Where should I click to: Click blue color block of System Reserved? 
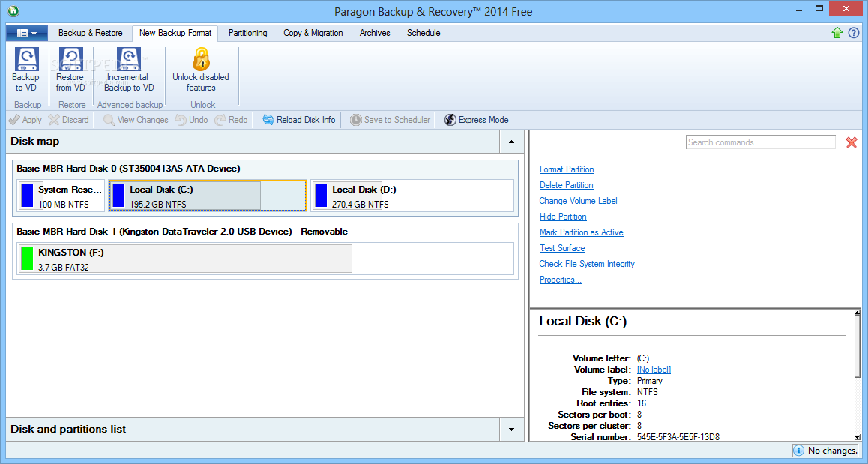point(26,196)
